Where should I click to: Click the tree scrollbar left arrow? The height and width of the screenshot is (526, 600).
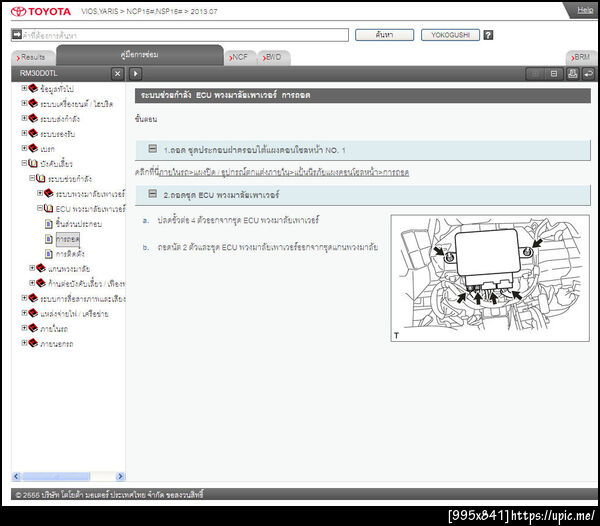pyautogui.click(x=16, y=476)
